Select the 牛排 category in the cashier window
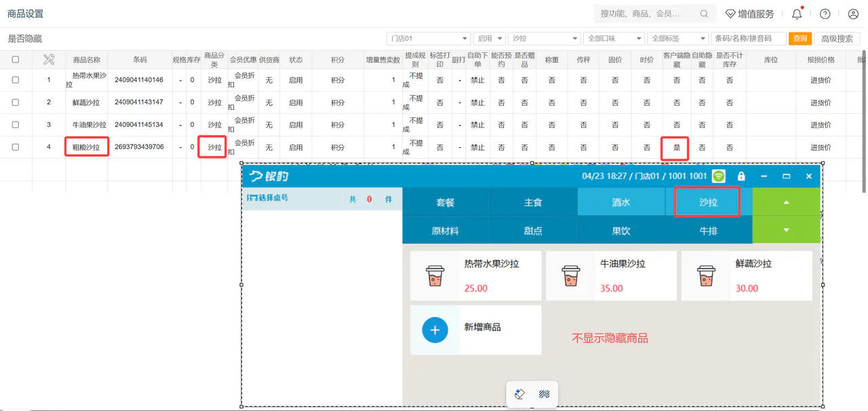868x411 pixels. 709,231
